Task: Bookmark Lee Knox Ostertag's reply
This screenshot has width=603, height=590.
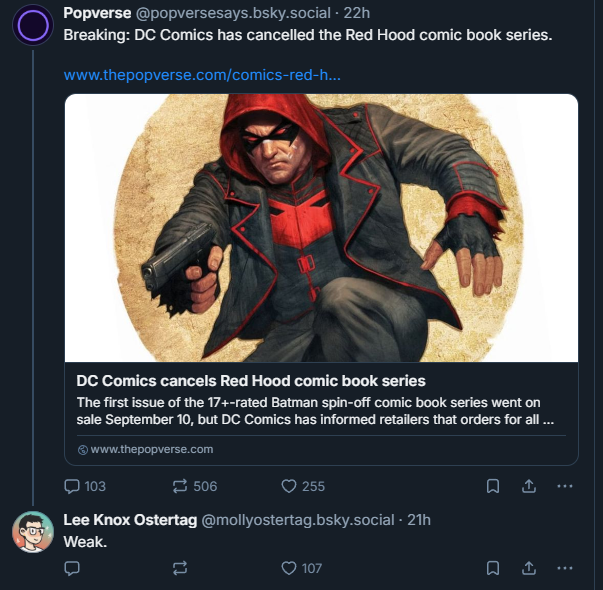Action: (493, 567)
